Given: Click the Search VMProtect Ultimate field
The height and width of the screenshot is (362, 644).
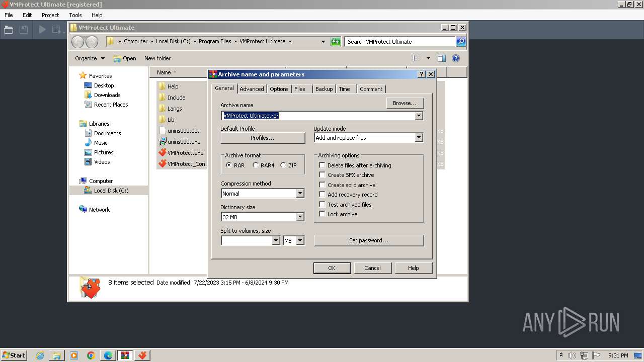Looking at the screenshot, I should pyautogui.click(x=400, y=42).
